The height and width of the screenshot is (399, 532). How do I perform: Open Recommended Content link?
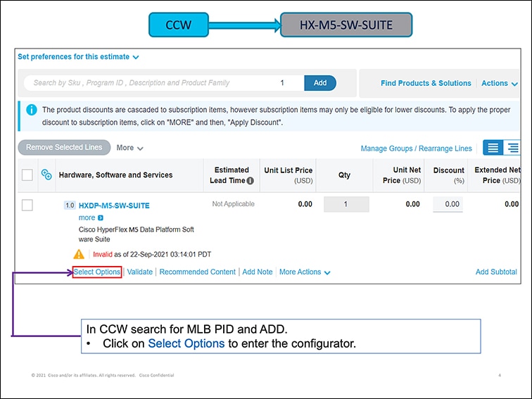tap(198, 272)
